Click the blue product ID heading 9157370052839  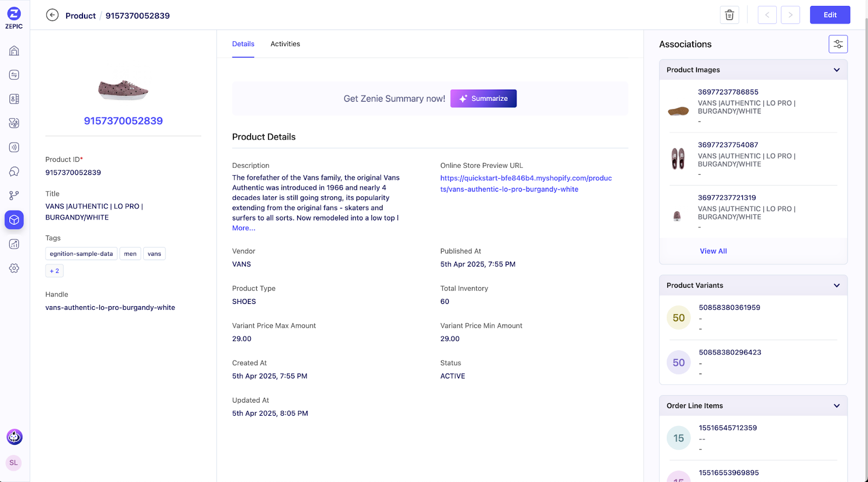point(123,121)
